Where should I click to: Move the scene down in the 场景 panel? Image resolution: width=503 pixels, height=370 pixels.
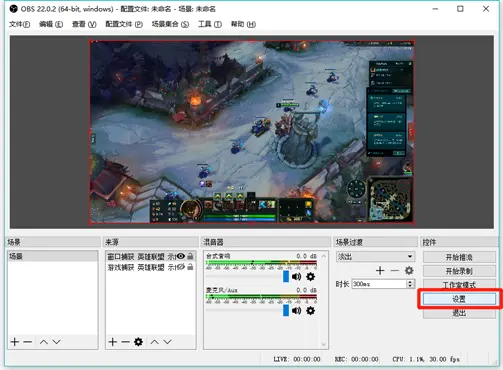[57, 342]
